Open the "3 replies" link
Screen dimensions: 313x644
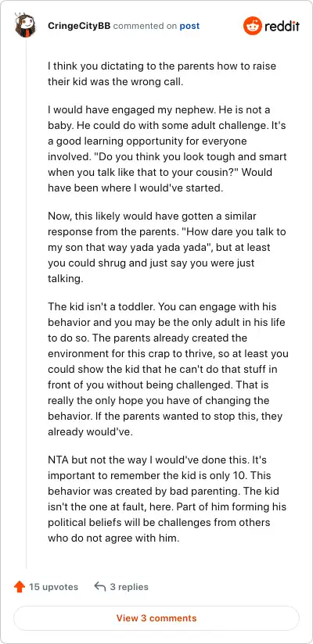click(129, 587)
